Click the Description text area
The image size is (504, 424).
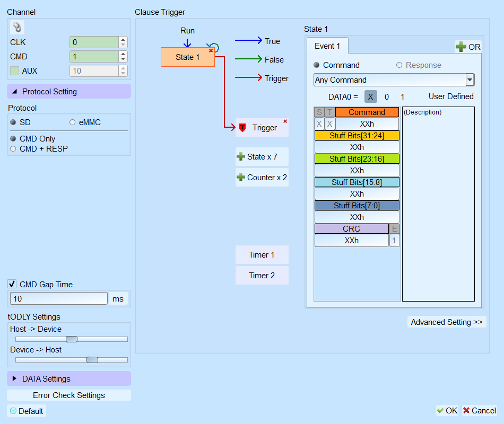438,204
